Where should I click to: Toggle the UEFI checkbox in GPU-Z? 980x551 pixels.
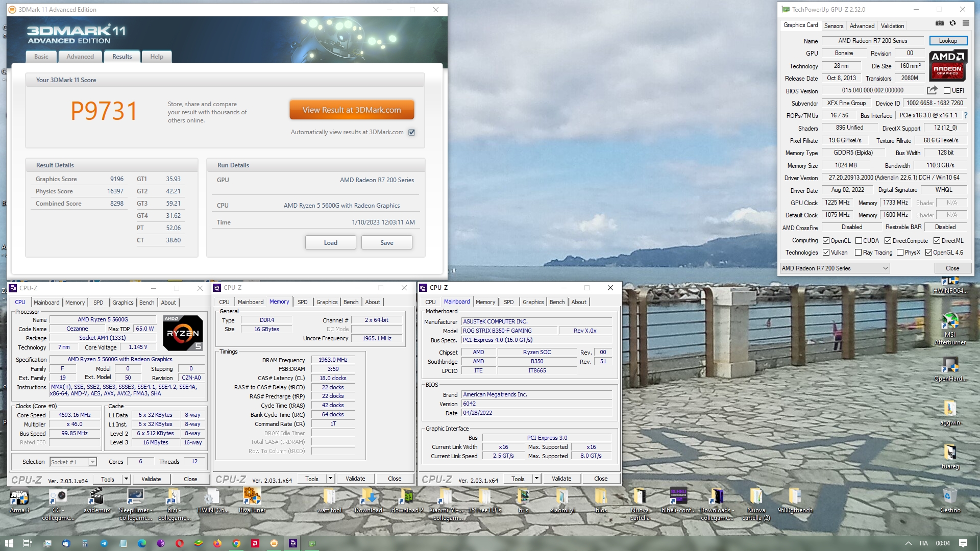[947, 91]
